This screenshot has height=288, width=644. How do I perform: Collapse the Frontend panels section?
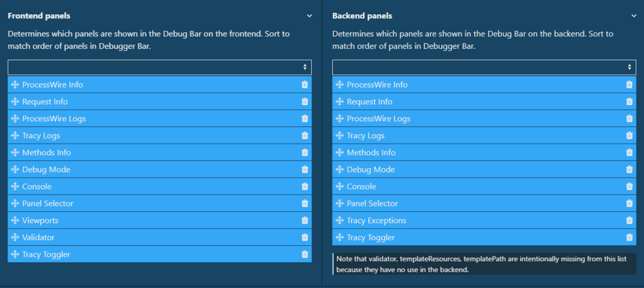tap(310, 15)
